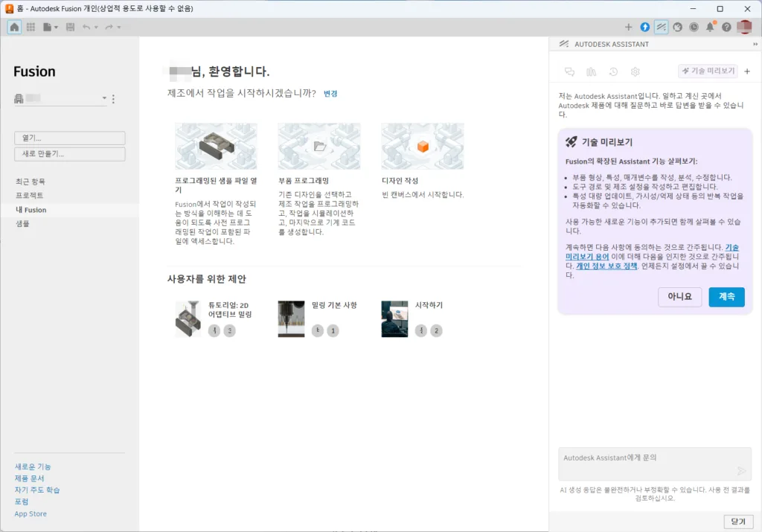The width and height of the screenshot is (762, 532).
Task: Click the blue 계속 button
Action: tap(726, 297)
